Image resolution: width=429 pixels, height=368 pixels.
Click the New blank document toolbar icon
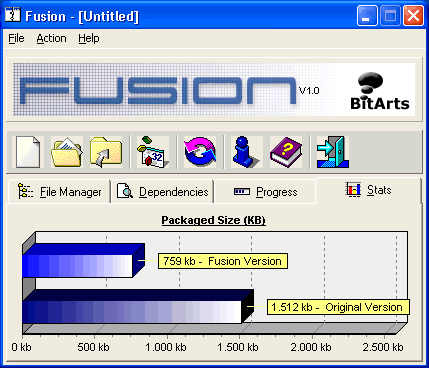(x=29, y=152)
